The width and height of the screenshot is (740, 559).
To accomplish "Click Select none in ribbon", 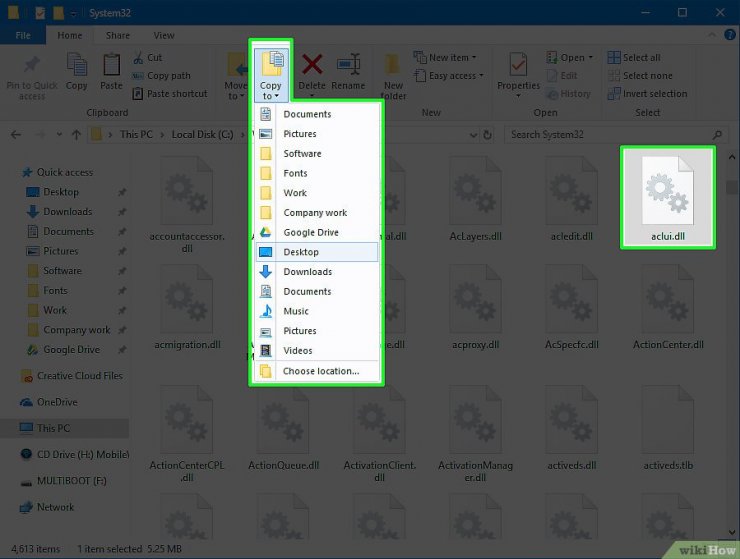I will [x=640, y=76].
